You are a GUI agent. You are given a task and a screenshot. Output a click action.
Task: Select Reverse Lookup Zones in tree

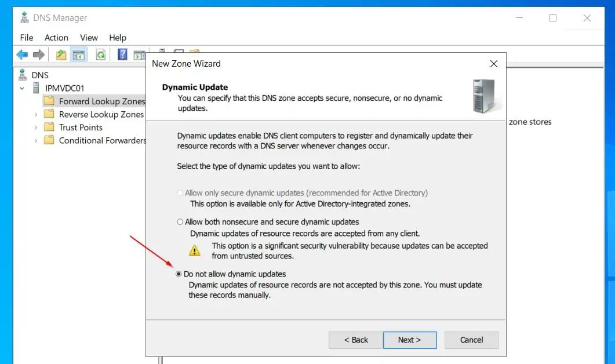(x=101, y=114)
